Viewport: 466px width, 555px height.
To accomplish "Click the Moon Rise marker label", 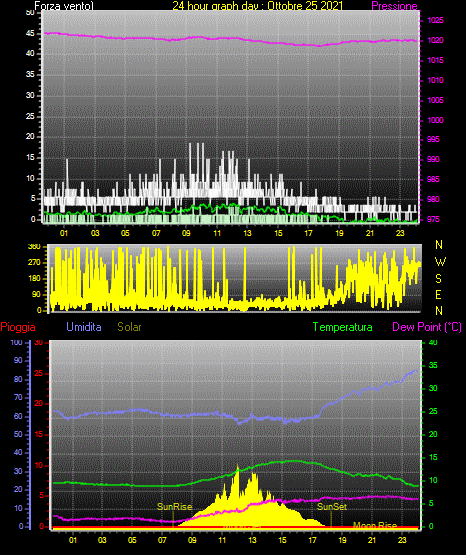I will [x=375, y=525].
